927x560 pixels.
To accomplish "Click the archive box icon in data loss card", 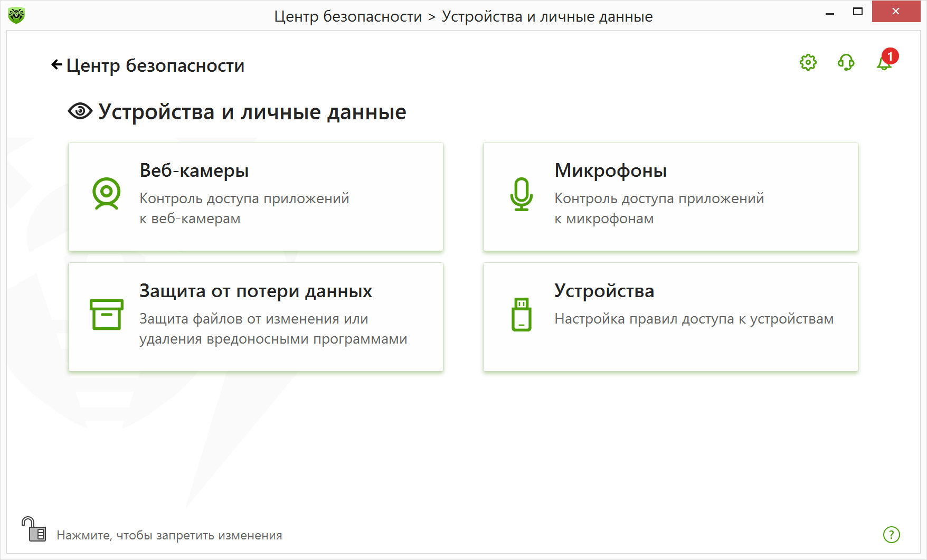I will pos(107,314).
